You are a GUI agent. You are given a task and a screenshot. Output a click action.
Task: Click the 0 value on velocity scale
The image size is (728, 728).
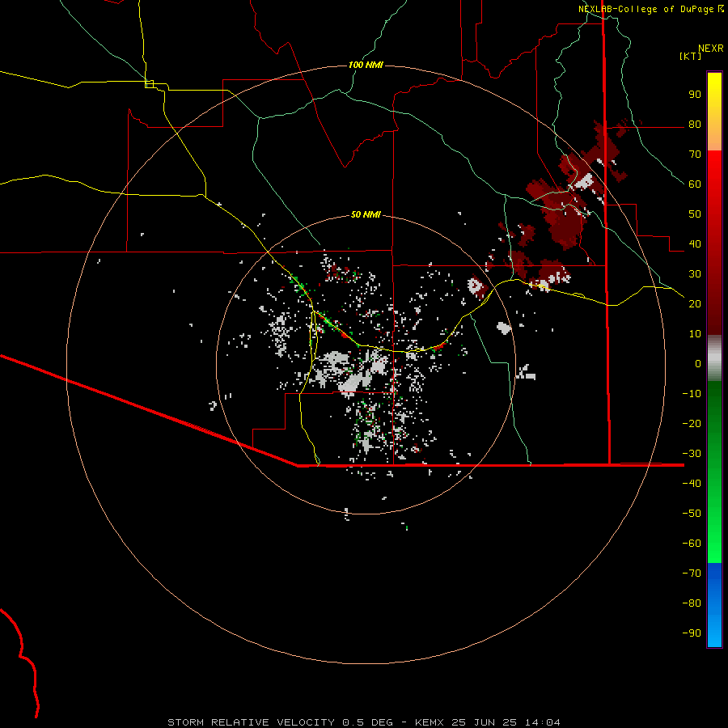698,363
